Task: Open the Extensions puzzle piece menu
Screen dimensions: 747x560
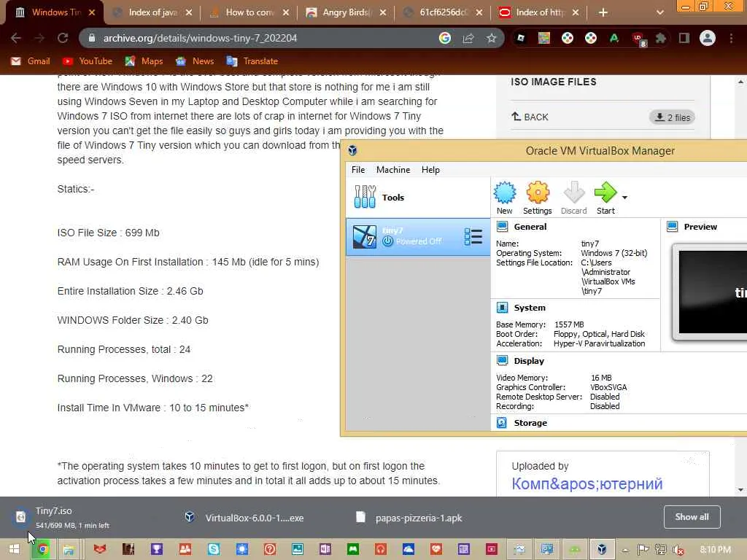Action: (x=661, y=38)
